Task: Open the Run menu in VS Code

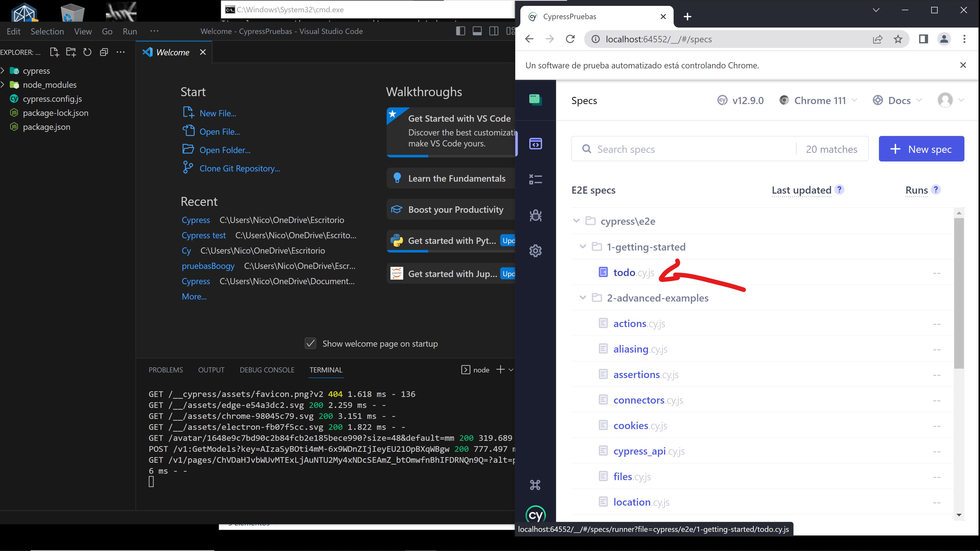Action: pyautogui.click(x=130, y=31)
